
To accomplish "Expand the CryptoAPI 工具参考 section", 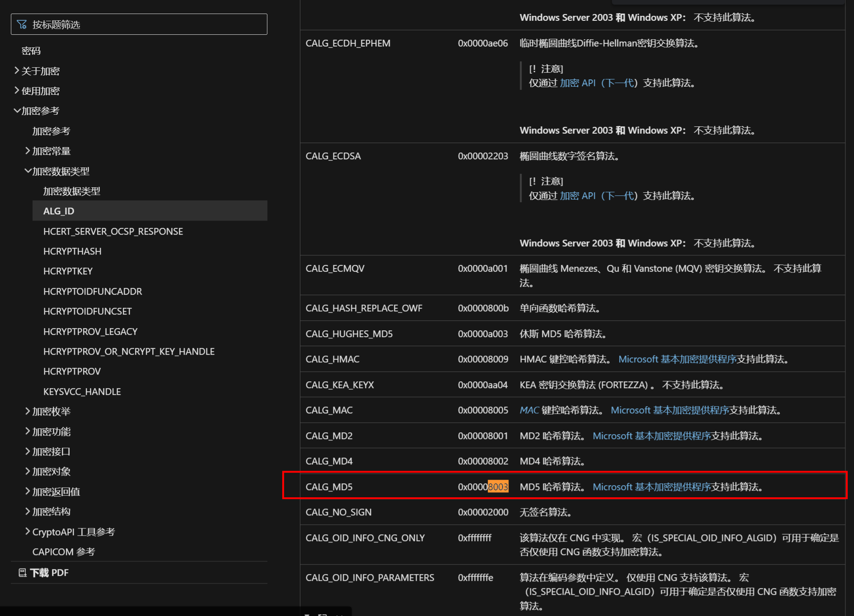I will (x=28, y=532).
